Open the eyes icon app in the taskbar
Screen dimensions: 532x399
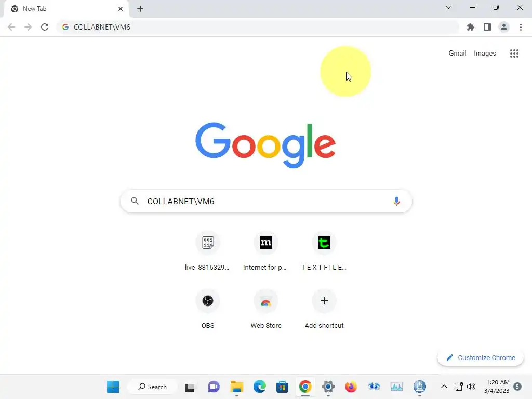tap(374, 387)
